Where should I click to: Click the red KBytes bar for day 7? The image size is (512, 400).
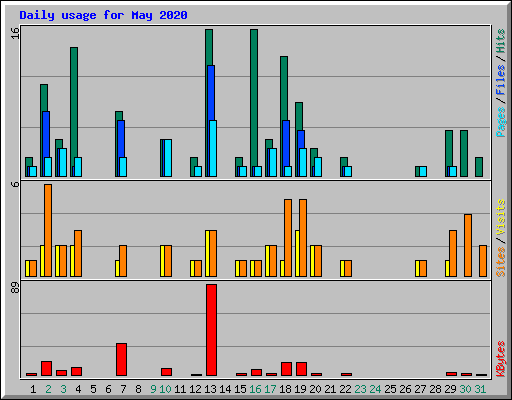tap(121, 359)
